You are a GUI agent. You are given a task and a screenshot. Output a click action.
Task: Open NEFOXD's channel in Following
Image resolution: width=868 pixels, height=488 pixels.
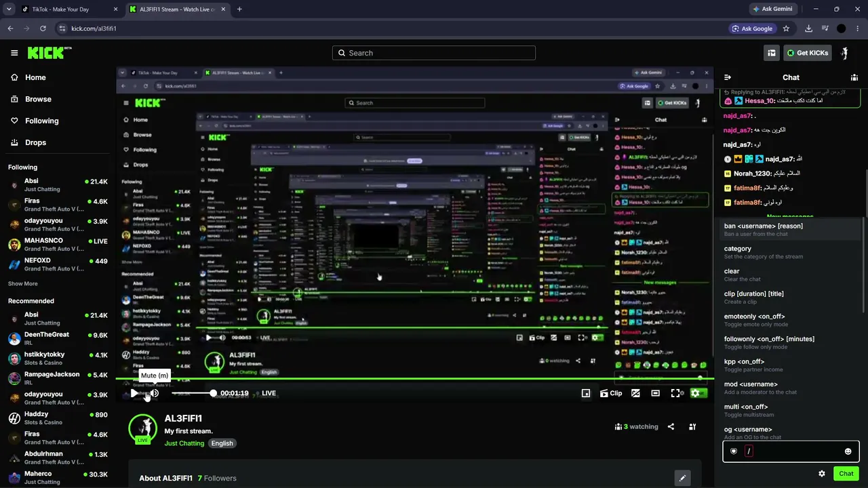coord(58,264)
